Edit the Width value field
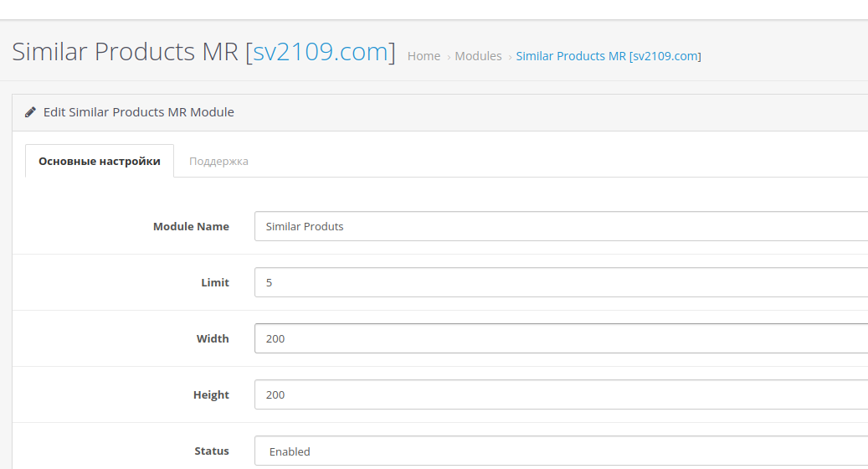 pyautogui.click(x=562, y=338)
